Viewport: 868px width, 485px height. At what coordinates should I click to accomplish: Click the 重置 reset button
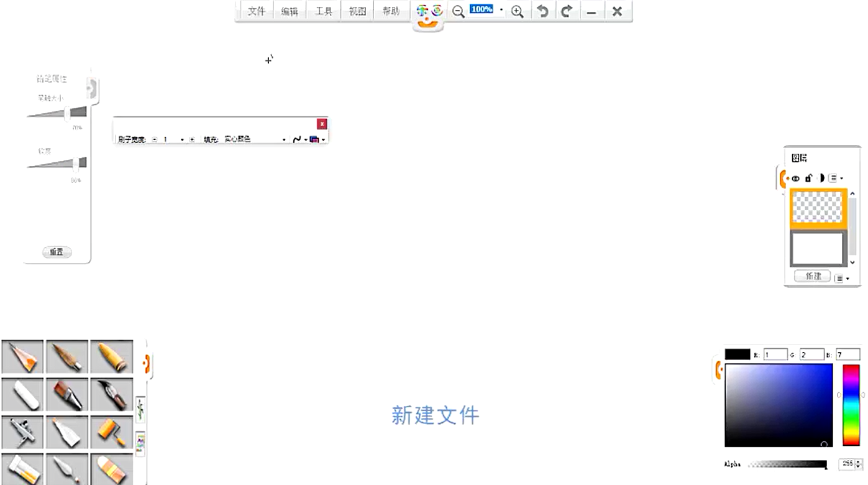57,252
